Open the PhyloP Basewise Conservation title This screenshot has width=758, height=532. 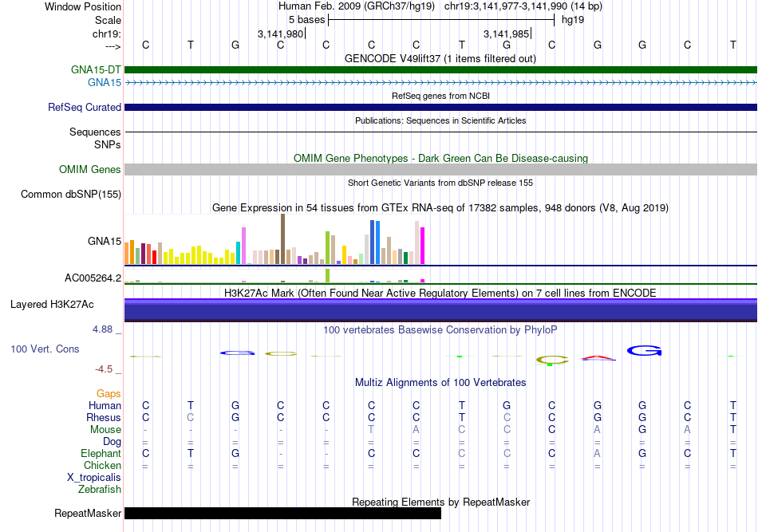440,329
